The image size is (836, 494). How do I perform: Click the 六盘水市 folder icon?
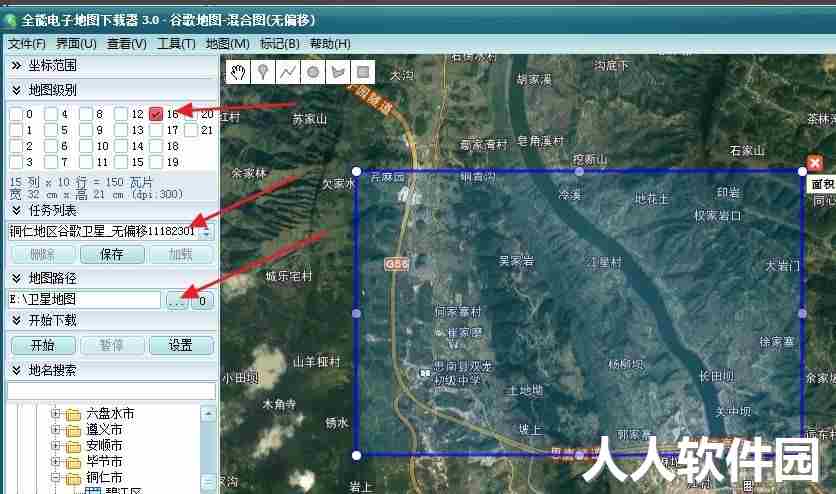click(73, 414)
